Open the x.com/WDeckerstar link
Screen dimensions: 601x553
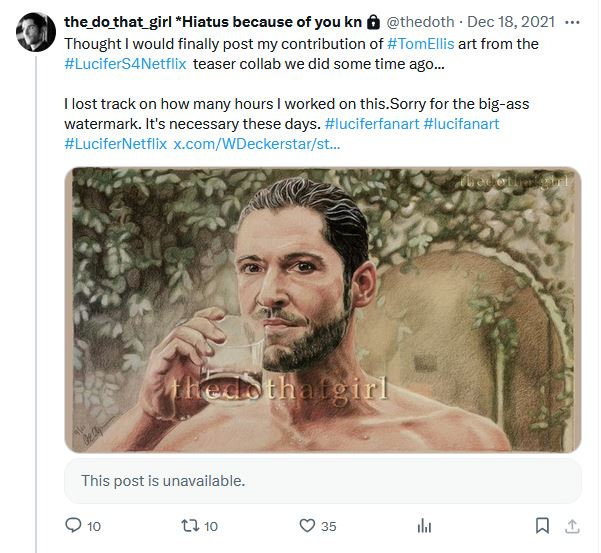click(x=257, y=144)
